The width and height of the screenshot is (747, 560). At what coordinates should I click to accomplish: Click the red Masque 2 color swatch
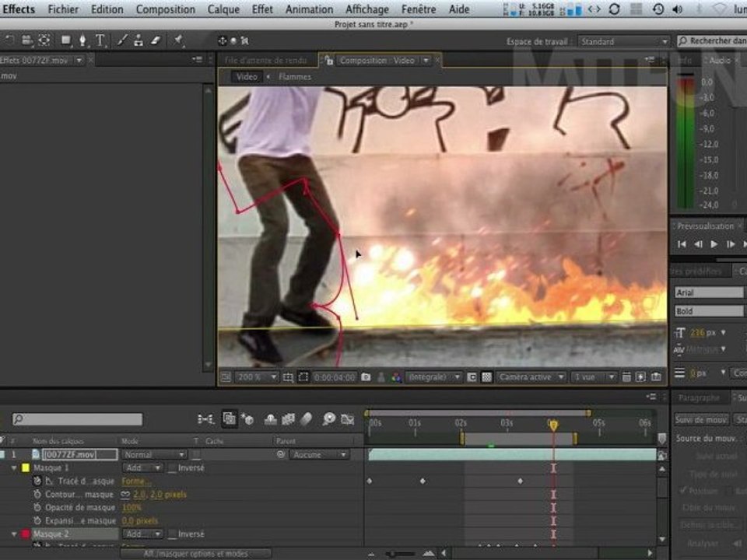26,534
